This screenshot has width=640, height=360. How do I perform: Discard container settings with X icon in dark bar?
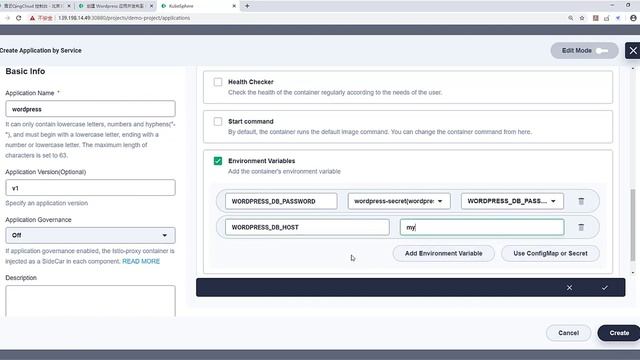pyautogui.click(x=569, y=288)
